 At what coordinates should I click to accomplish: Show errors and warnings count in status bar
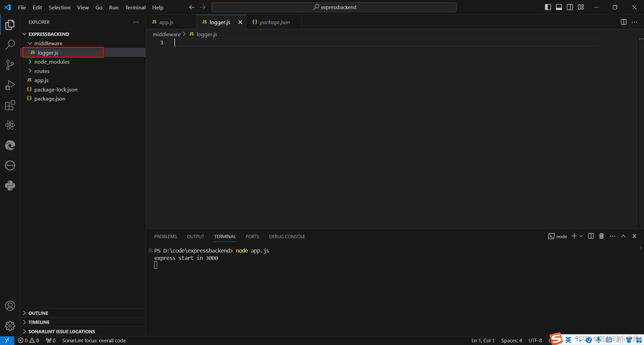coord(29,340)
